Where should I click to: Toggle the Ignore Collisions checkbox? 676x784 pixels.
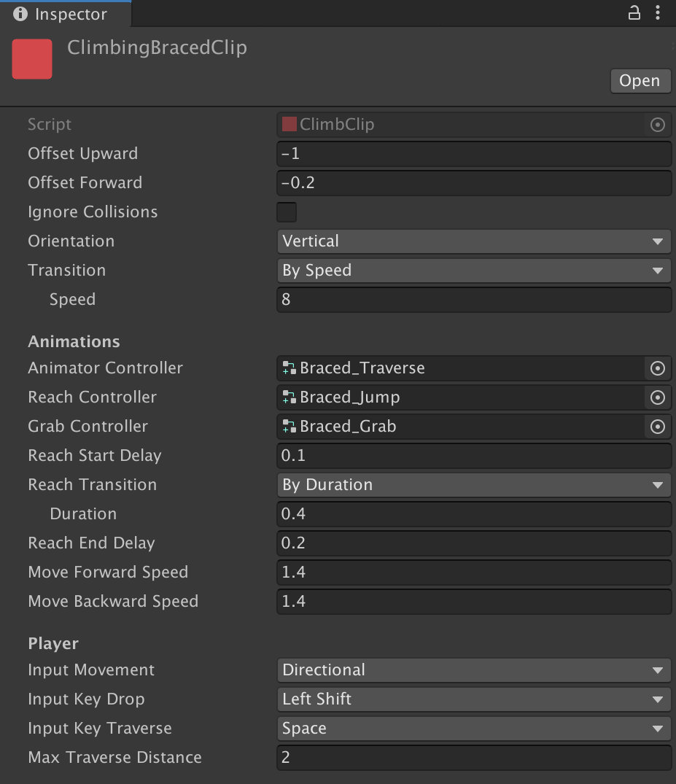point(287,212)
